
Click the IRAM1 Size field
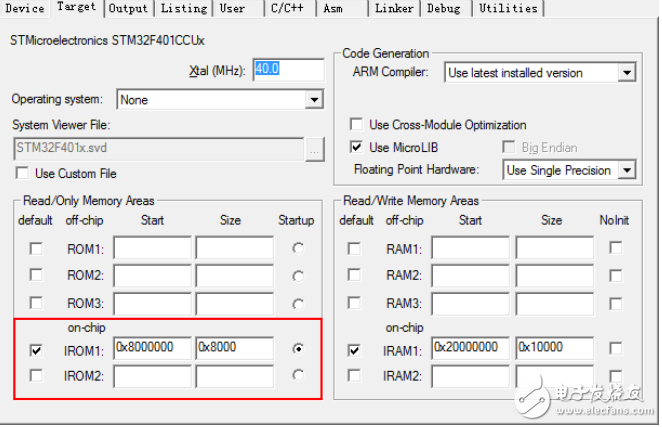(553, 348)
